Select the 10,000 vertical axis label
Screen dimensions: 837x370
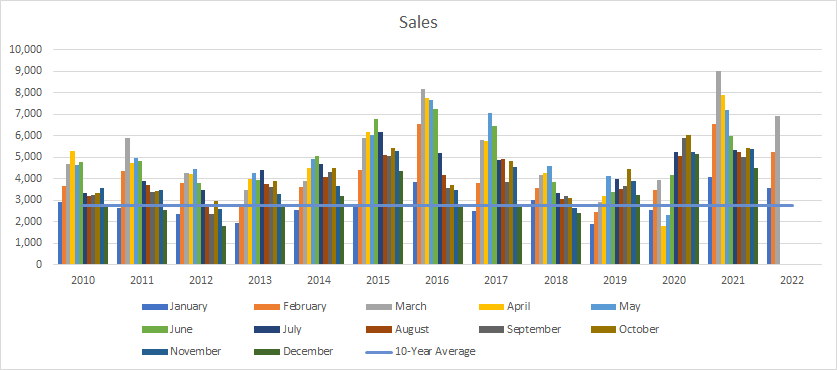click(27, 50)
